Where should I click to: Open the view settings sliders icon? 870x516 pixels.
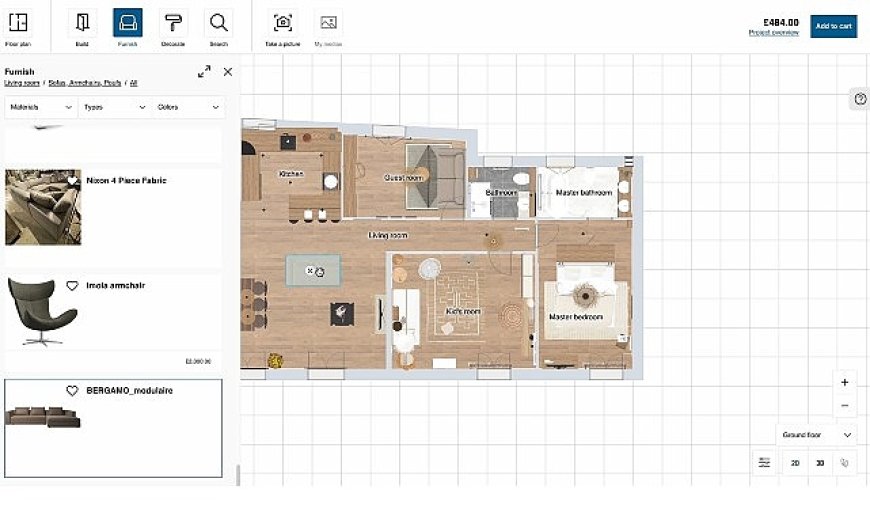[x=764, y=463]
